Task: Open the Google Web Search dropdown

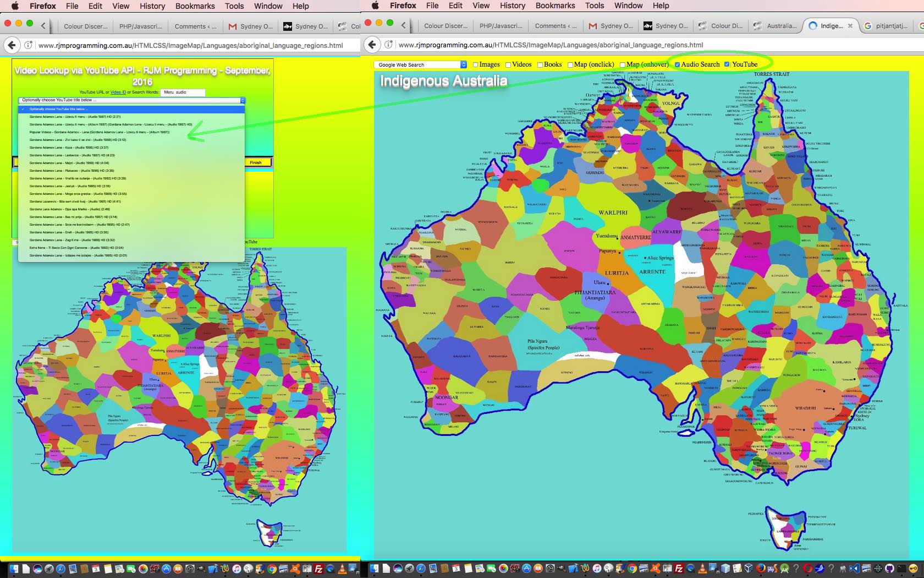Action: click(x=420, y=65)
